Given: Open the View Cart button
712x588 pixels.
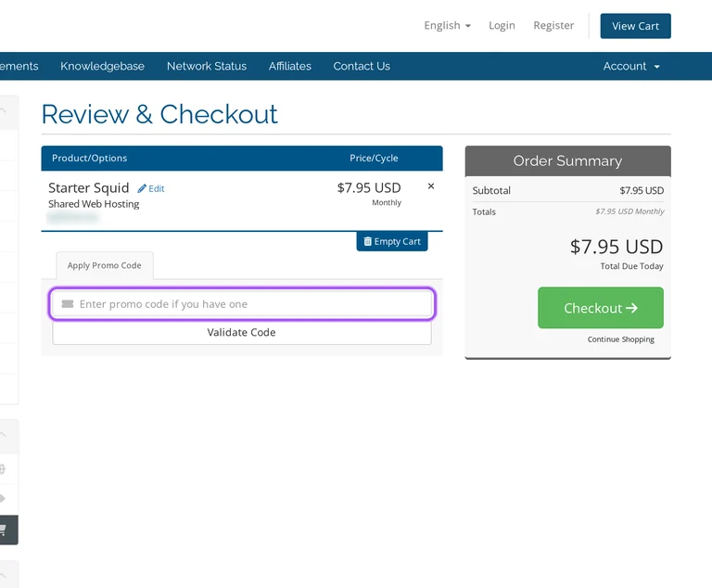Looking at the screenshot, I should pyautogui.click(x=635, y=26).
